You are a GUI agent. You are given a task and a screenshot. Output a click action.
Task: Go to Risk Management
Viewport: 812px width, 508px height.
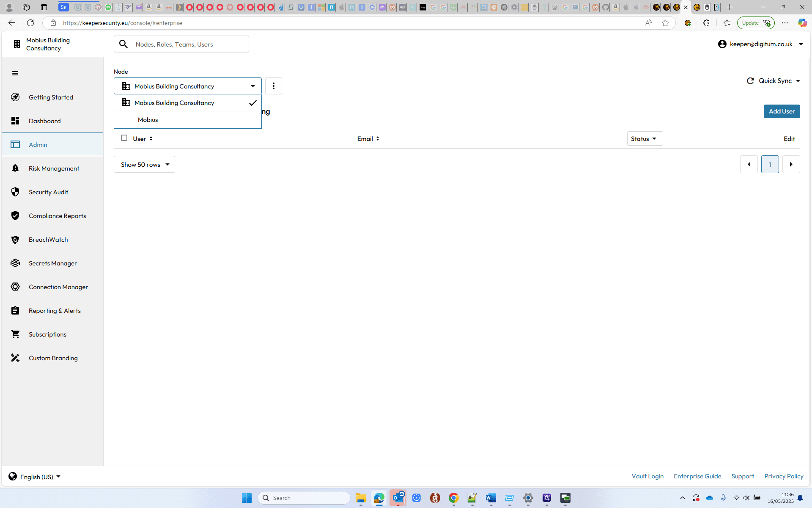pyautogui.click(x=52, y=168)
